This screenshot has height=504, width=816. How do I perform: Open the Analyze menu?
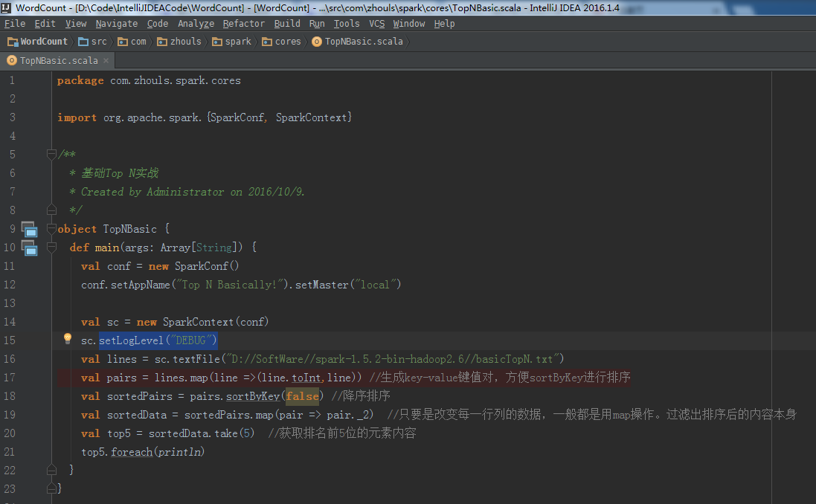[196, 23]
